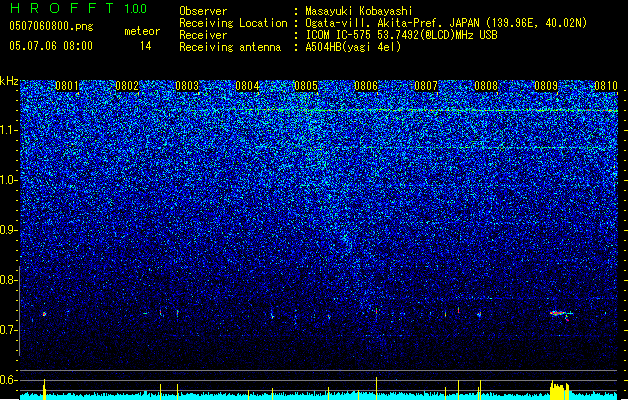This screenshot has width=629, height=400.
Task: Click time marker 0808
Action: pyautogui.click(x=486, y=86)
